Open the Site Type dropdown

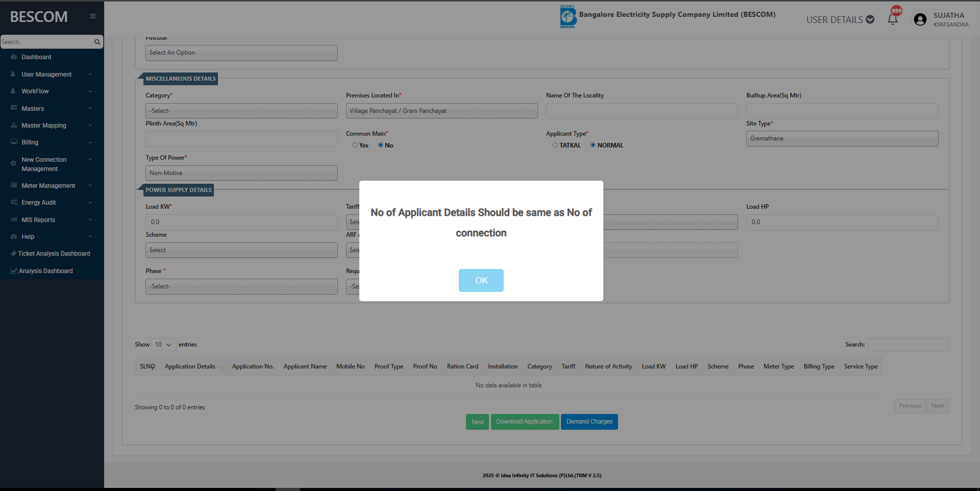tap(842, 139)
